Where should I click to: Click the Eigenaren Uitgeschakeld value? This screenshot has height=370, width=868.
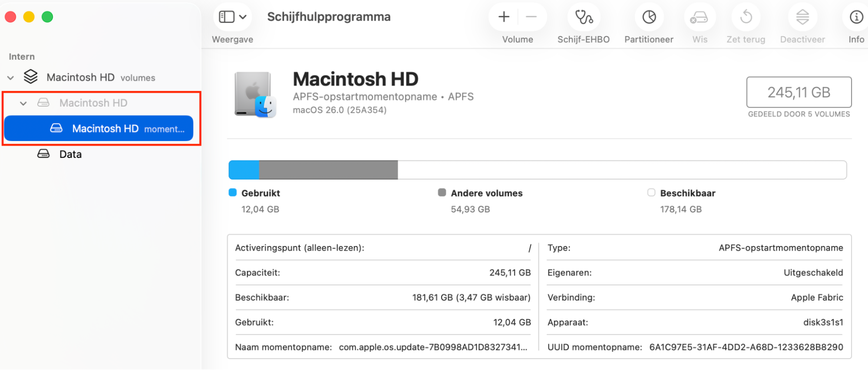coord(813,273)
